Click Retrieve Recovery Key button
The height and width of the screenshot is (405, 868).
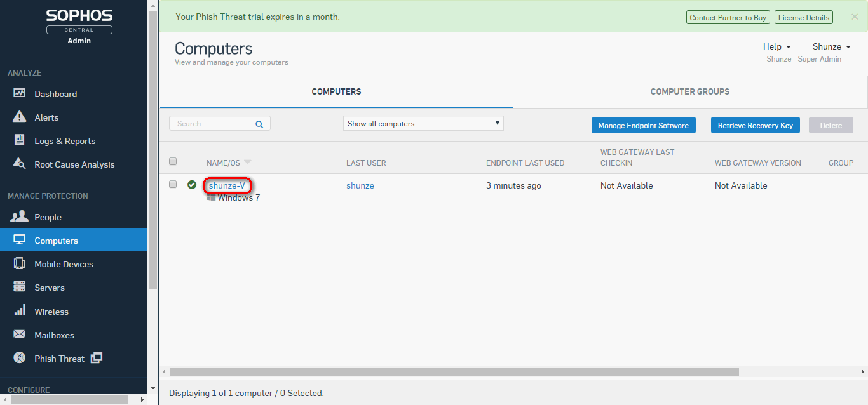[x=755, y=125]
